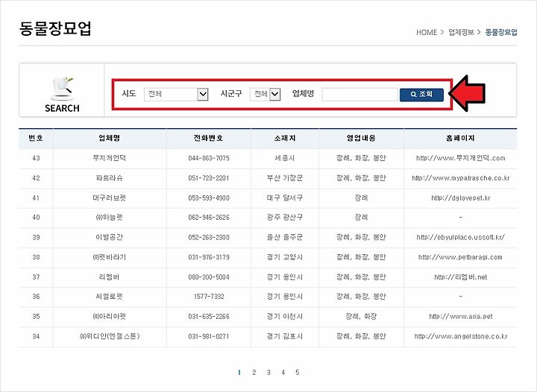Focus the 업체명 search input field
Screen dimensions: 537x392
[359, 95]
